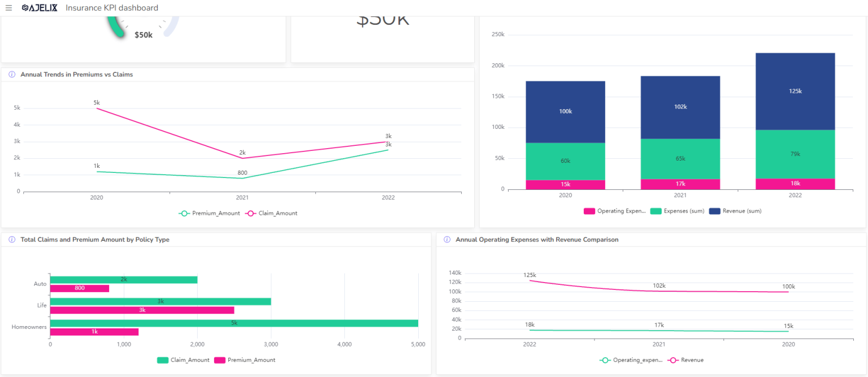This screenshot has width=868, height=377.
Task: Open info tooltip for Policy Type chart
Action: point(11,239)
